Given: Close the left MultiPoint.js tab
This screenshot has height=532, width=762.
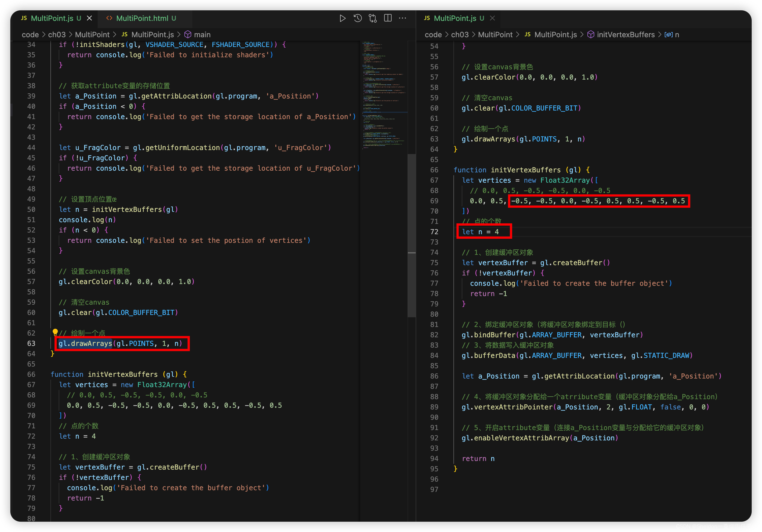Looking at the screenshot, I should [x=89, y=18].
